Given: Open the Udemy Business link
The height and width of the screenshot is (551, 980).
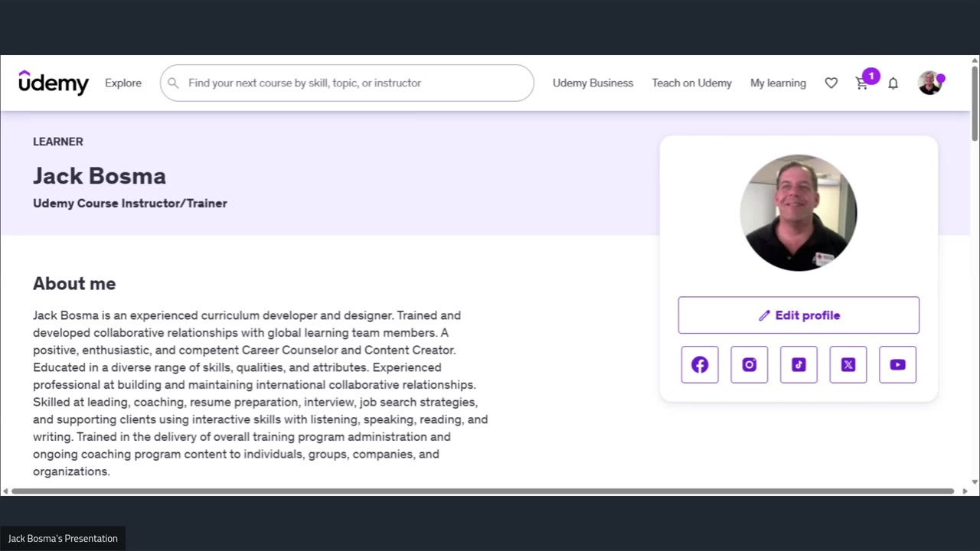Looking at the screenshot, I should pyautogui.click(x=593, y=83).
